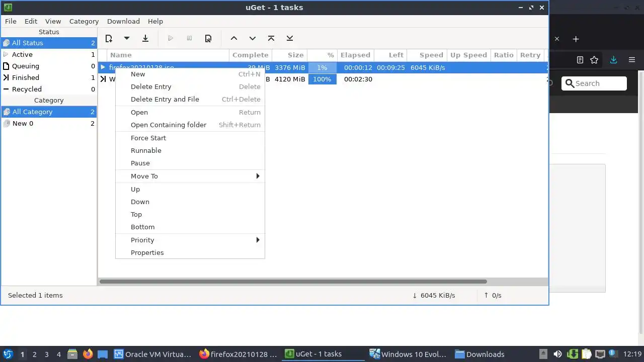Image resolution: width=644 pixels, height=362 pixels.
Task: Click the Firefox Search field
Action: [x=594, y=83]
